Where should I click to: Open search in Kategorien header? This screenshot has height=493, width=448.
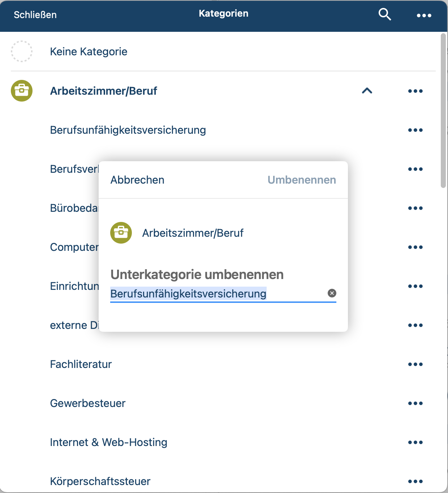pyautogui.click(x=385, y=14)
